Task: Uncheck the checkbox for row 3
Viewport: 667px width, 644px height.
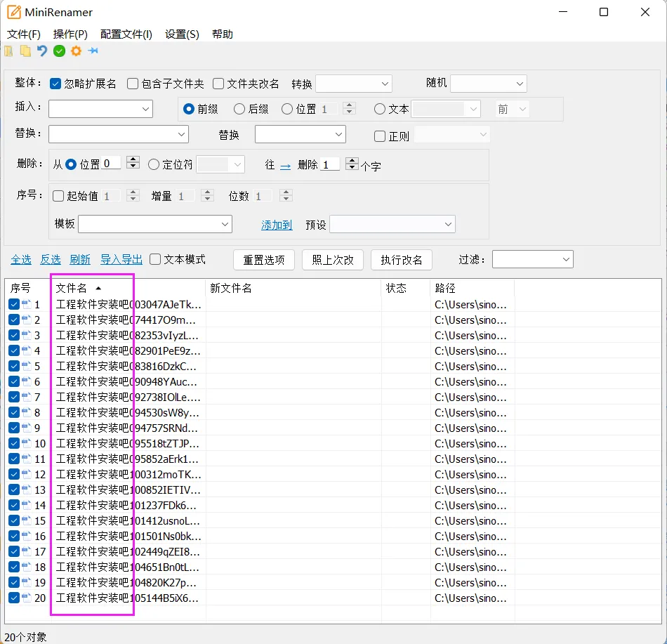Action: pyautogui.click(x=13, y=335)
